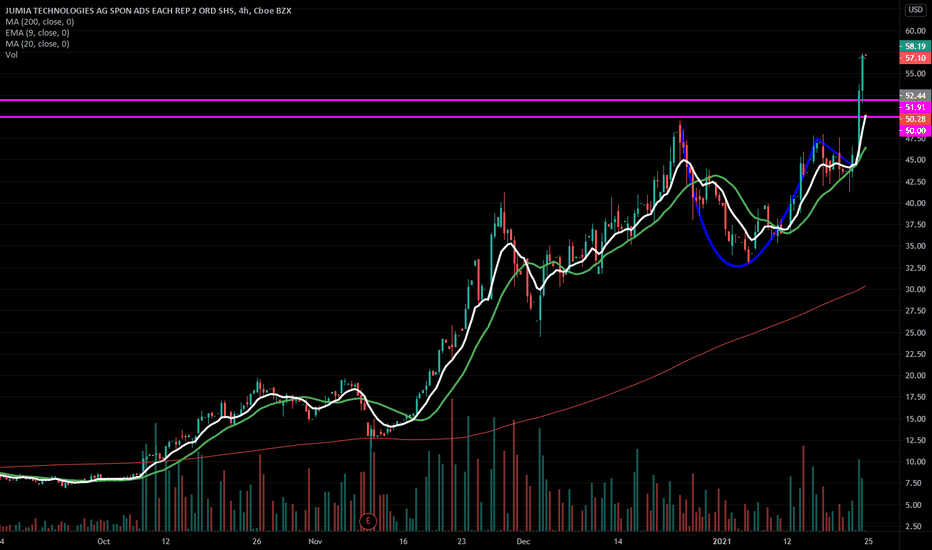The height and width of the screenshot is (550, 932).
Task: Click the earnings 'E' marker on timeline
Action: (x=368, y=521)
